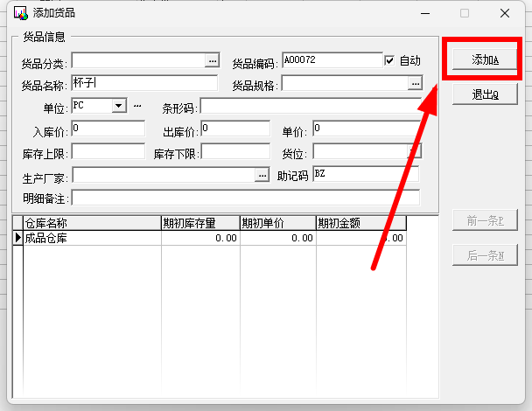Close the 添加货品 window

(x=505, y=13)
